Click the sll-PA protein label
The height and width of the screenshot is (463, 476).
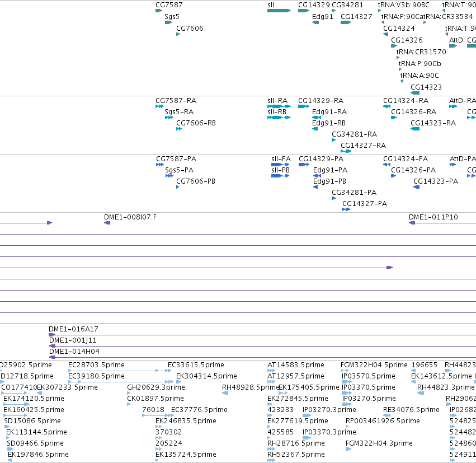click(281, 159)
